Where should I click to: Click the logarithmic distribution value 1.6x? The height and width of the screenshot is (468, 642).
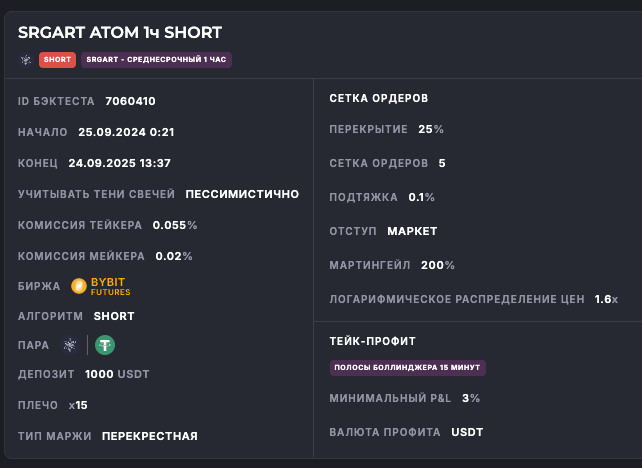pos(606,299)
